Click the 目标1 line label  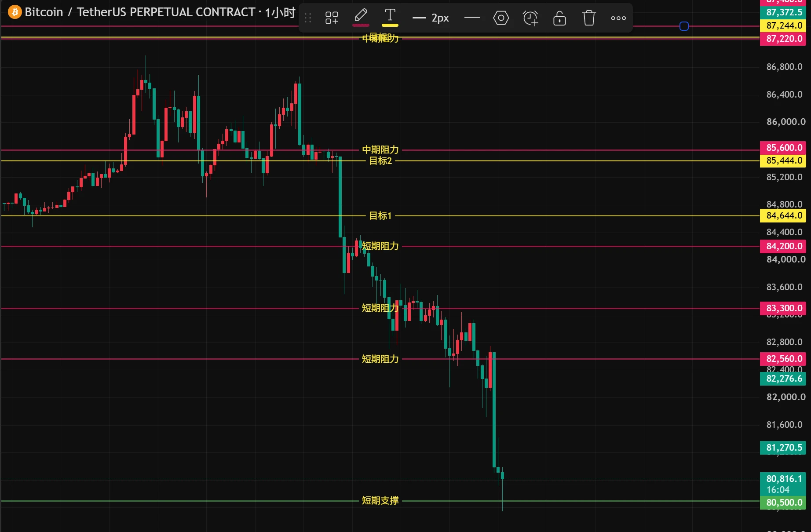(380, 216)
